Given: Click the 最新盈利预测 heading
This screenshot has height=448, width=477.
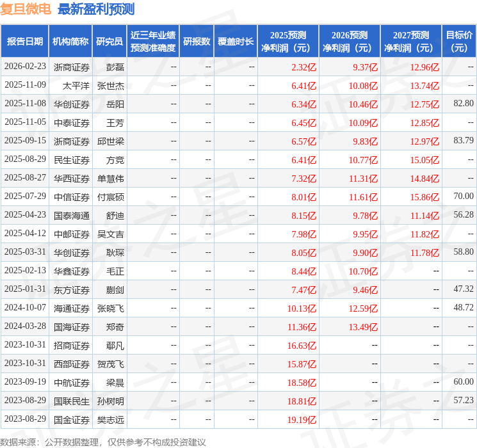Looking at the screenshot, I should click(x=96, y=9).
